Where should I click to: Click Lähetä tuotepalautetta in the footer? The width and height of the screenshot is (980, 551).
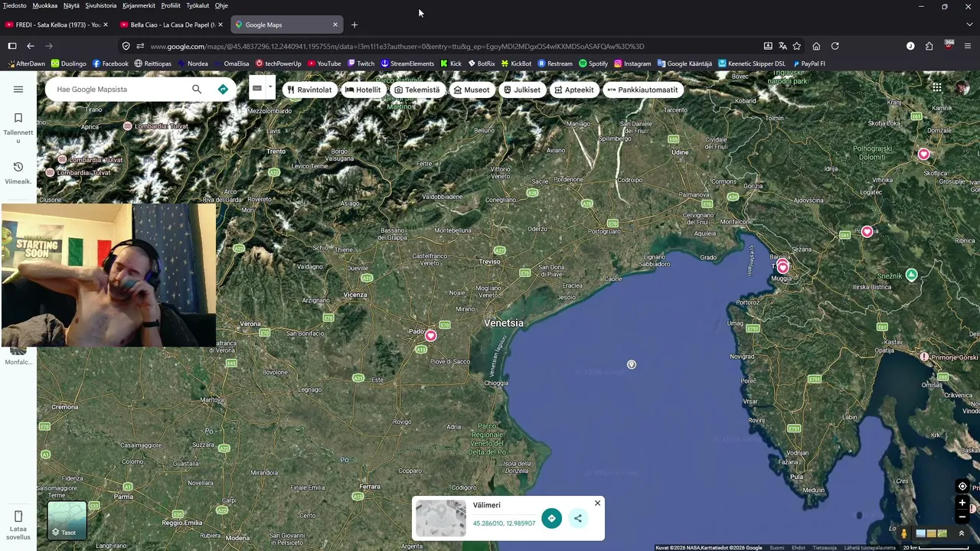pos(870,547)
